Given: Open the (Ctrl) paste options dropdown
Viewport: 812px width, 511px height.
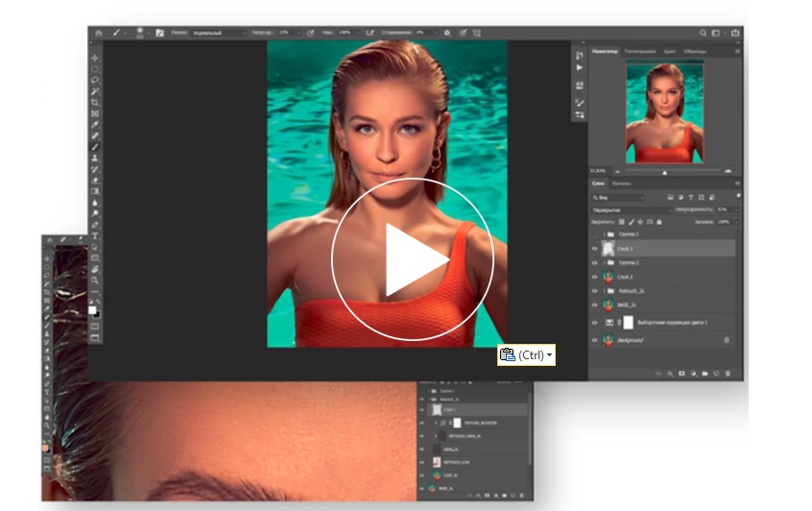Looking at the screenshot, I should (x=550, y=355).
